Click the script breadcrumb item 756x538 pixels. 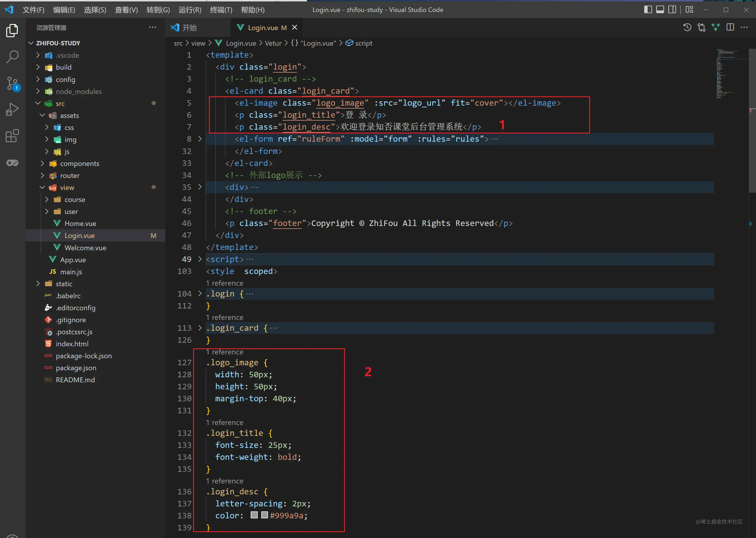363,43
